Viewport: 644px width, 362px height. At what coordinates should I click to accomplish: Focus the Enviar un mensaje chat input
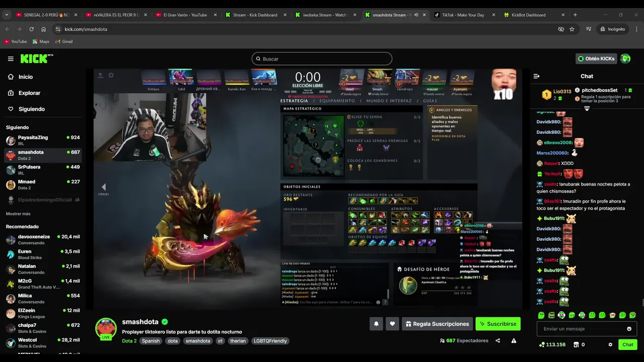point(587,329)
